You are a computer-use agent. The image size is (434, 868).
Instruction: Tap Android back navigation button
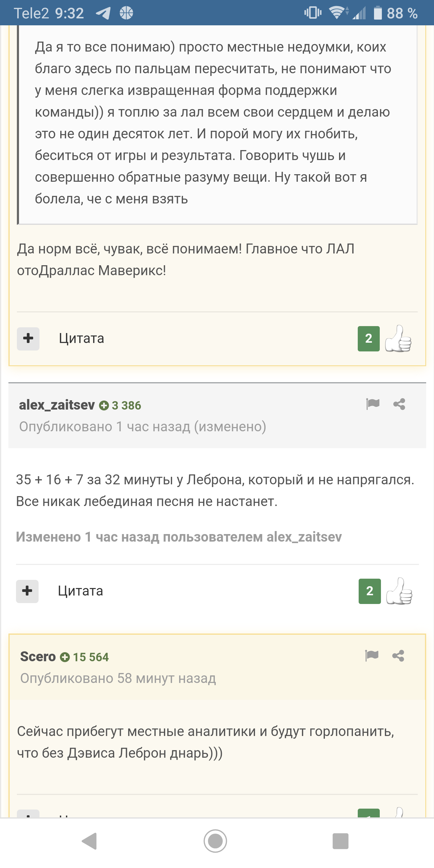pyautogui.click(x=90, y=841)
